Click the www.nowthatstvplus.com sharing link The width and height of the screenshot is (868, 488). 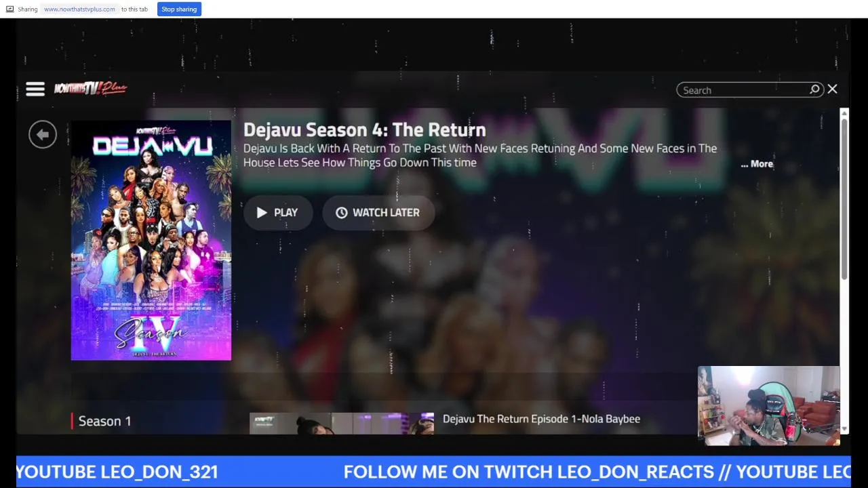[79, 9]
